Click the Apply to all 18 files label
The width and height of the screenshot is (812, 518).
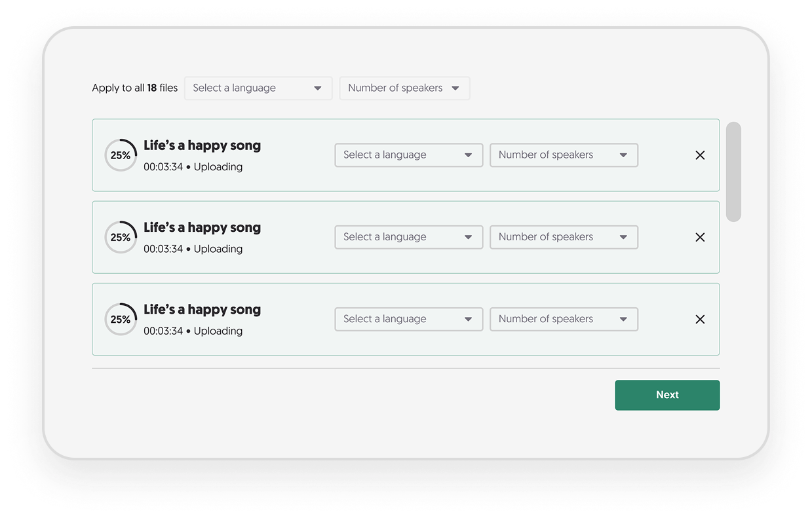[135, 88]
